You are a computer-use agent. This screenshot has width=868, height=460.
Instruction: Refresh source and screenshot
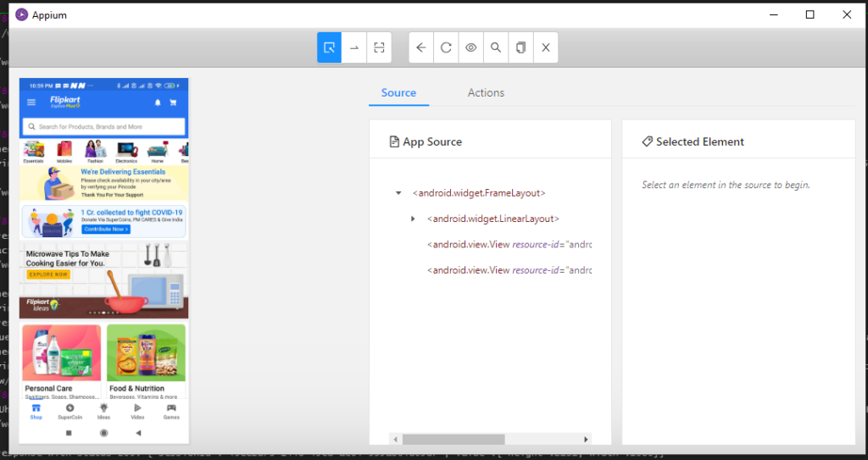[446, 47]
